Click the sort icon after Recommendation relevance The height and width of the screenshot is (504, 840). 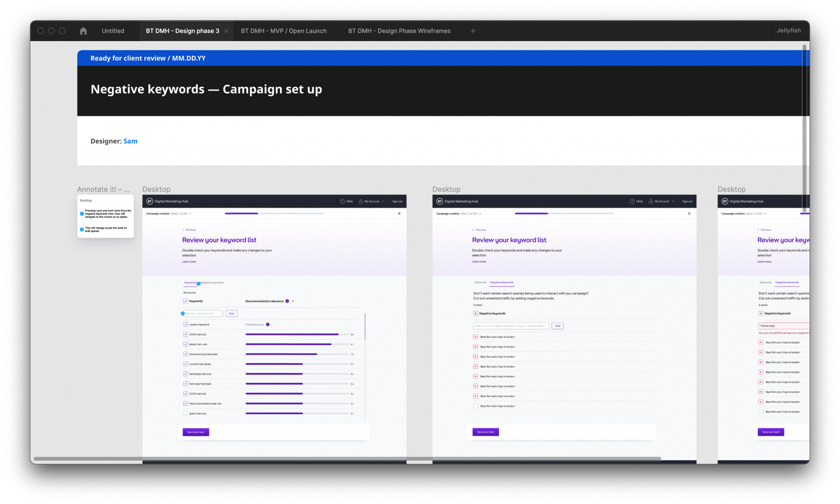293,301
